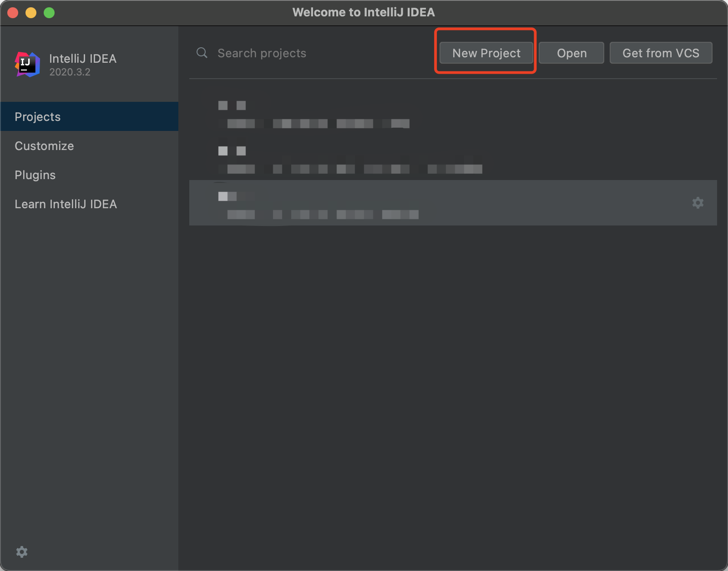Select the highlighted third recent project
Screen dimensions: 728x571
(453, 203)
